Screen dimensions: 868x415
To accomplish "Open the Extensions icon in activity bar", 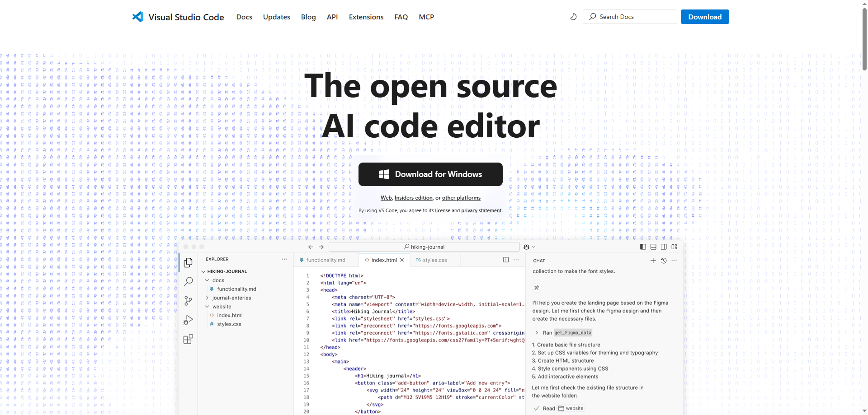I will point(188,339).
